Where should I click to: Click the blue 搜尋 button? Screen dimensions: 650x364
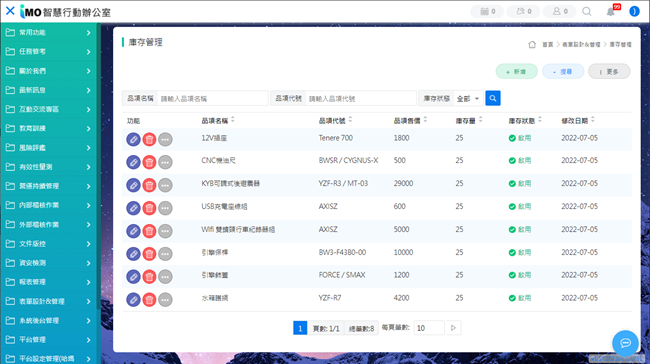(563, 71)
